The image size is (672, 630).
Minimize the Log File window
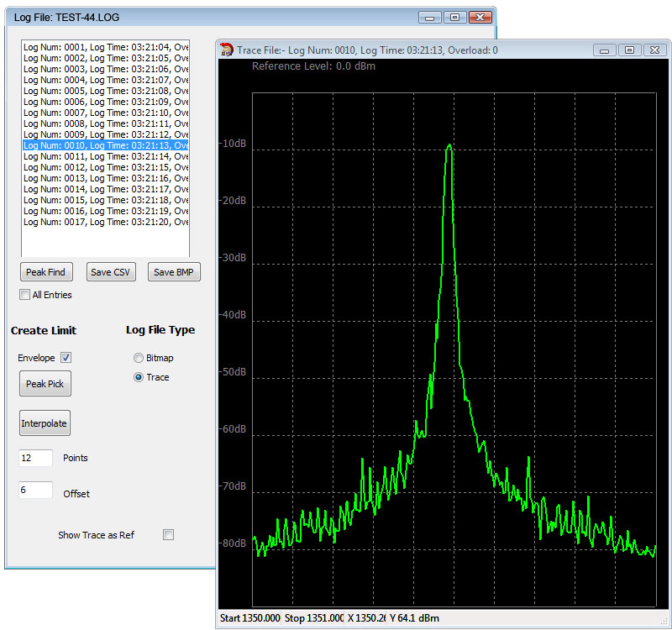[x=430, y=17]
